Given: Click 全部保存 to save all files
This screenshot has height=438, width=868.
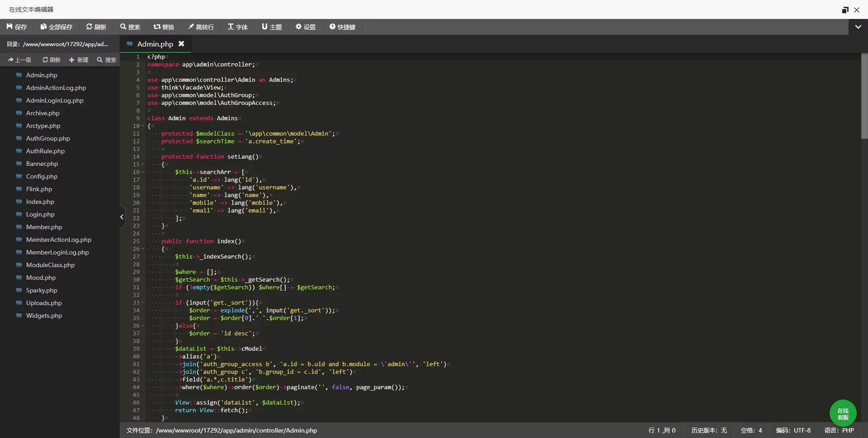Looking at the screenshot, I should [x=57, y=27].
